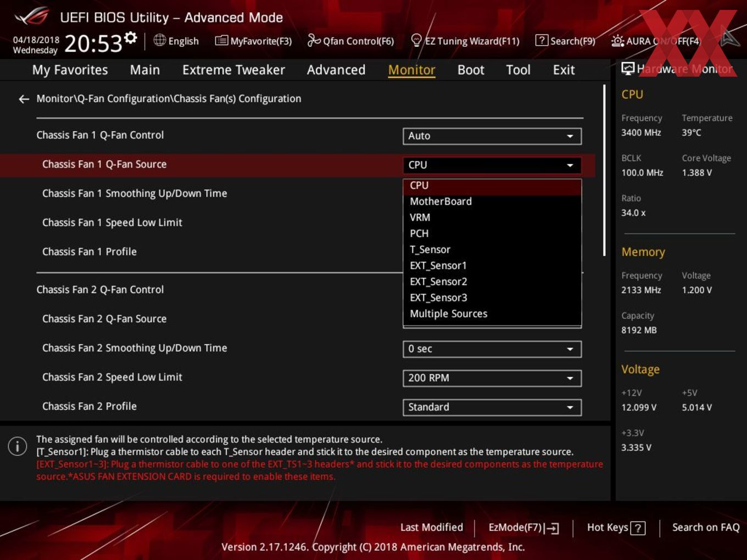Open the clock settings gear icon
This screenshot has height=560, width=747.
[131, 37]
